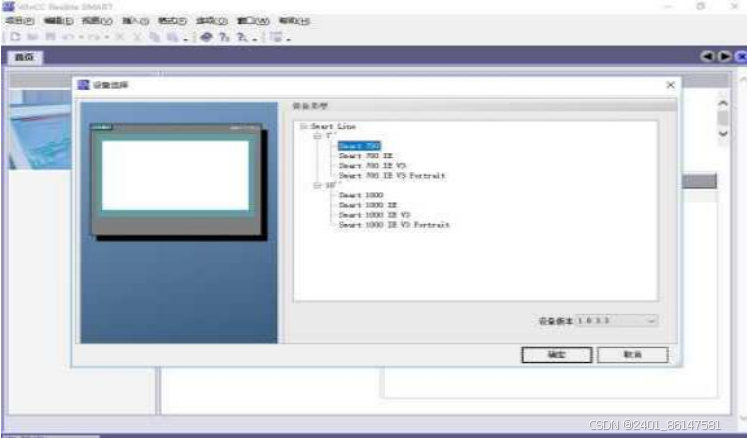Collapse the 10" device group
The width and height of the screenshot is (747, 438).
point(317,185)
